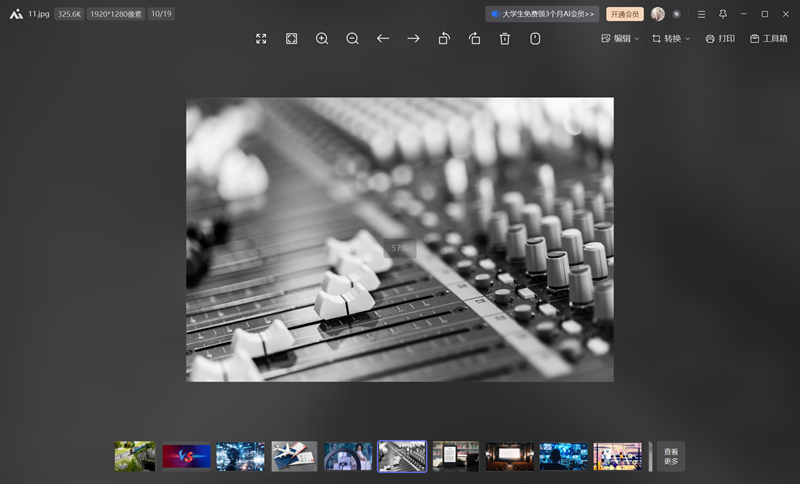The width and height of the screenshot is (800, 484).
Task: Open the student free AI membership banner
Action: [543, 14]
